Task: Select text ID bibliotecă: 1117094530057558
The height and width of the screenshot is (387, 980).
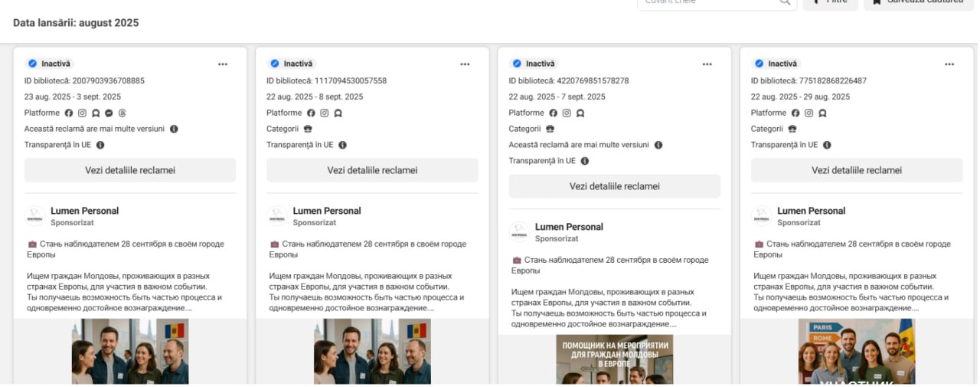Action: (x=327, y=80)
